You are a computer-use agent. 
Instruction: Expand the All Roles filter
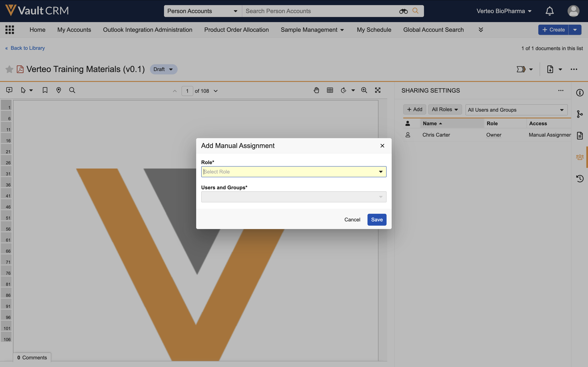445,109
